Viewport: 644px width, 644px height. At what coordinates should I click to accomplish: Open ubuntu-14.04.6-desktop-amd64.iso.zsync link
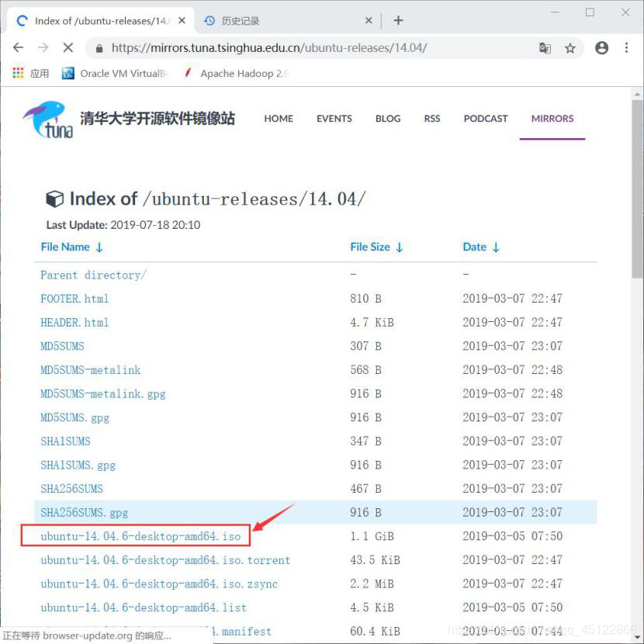click(159, 584)
